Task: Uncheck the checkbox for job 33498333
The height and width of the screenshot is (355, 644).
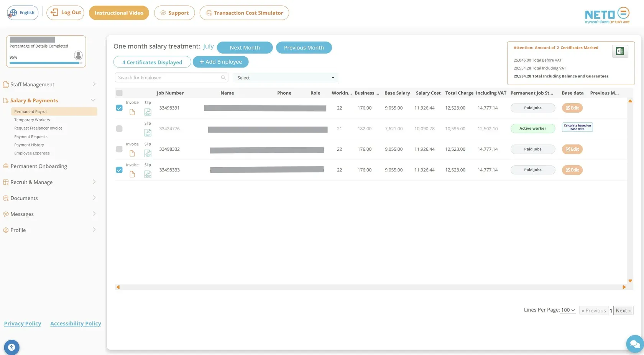Action: tap(119, 170)
